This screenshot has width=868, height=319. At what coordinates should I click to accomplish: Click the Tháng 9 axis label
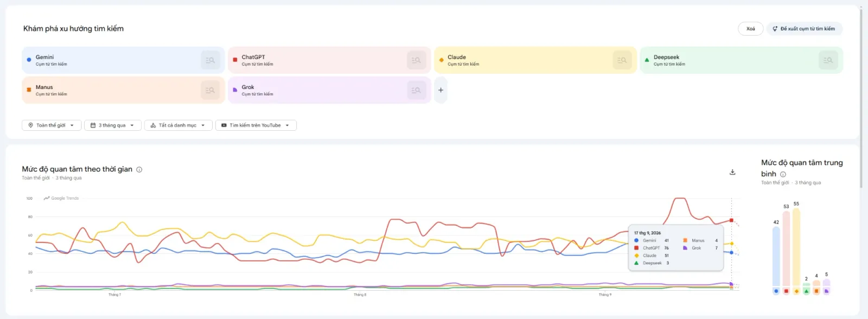pos(605,295)
